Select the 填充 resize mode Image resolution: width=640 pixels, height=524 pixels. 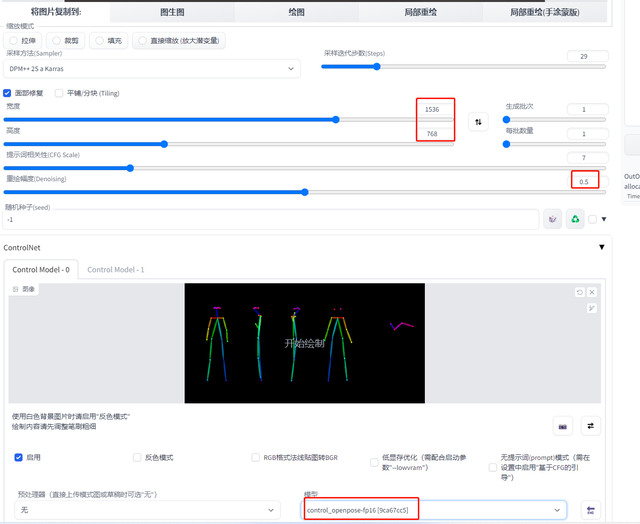(109, 40)
